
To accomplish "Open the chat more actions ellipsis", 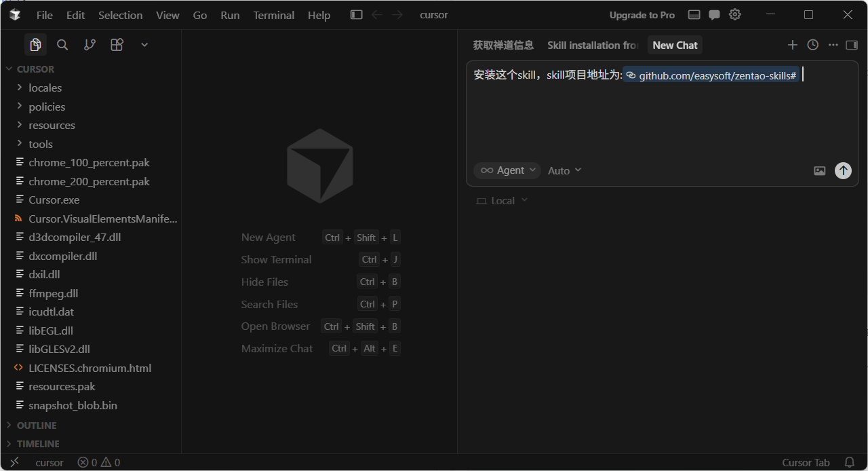I will (x=833, y=45).
